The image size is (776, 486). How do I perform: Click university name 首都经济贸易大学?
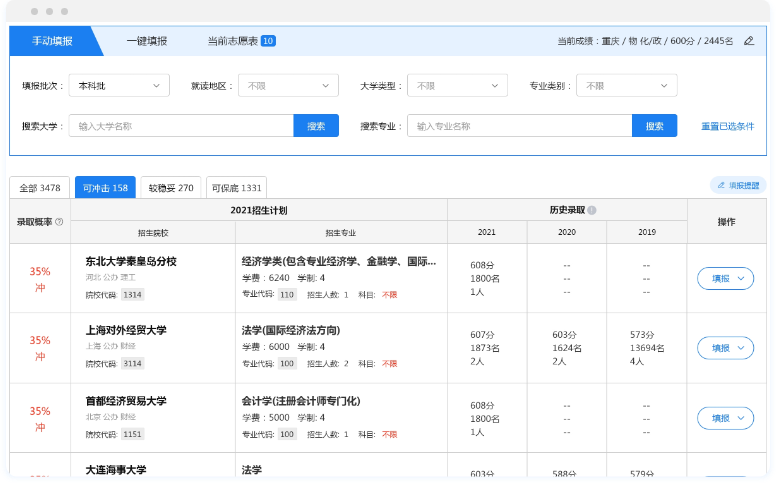[126, 401]
